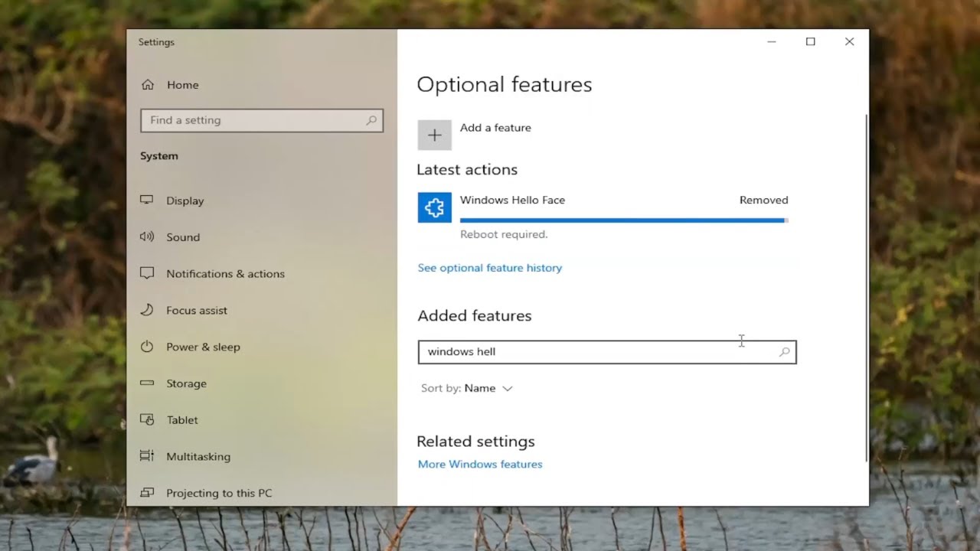Image resolution: width=980 pixels, height=551 pixels.
Task: Minimize the Settings window
Action: 772,42
